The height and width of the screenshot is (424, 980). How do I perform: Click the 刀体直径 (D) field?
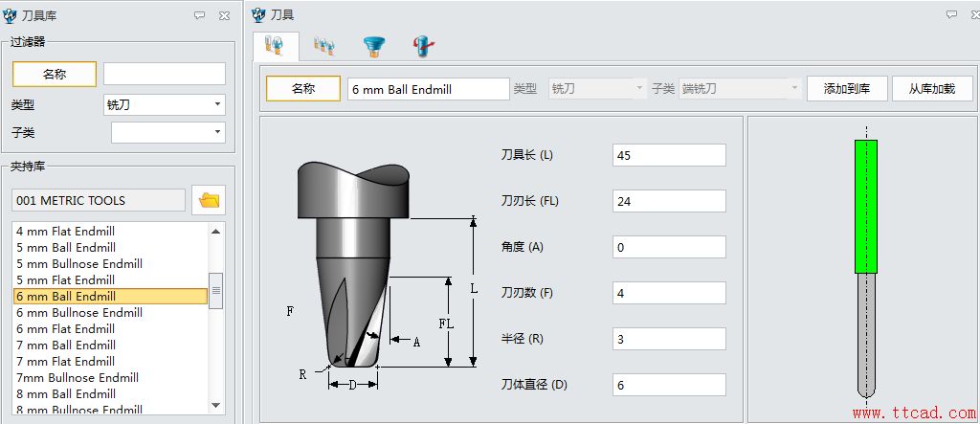pos(669,385)
